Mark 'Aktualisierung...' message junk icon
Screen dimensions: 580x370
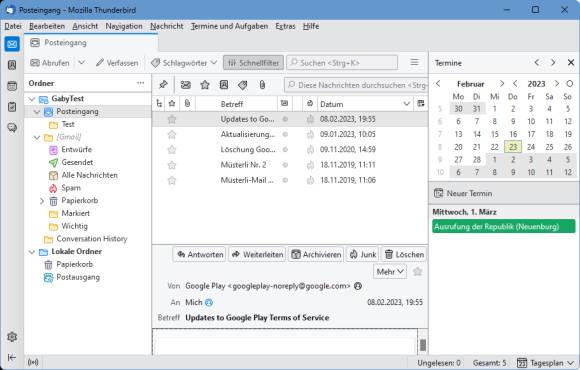(x=310, y=134)
